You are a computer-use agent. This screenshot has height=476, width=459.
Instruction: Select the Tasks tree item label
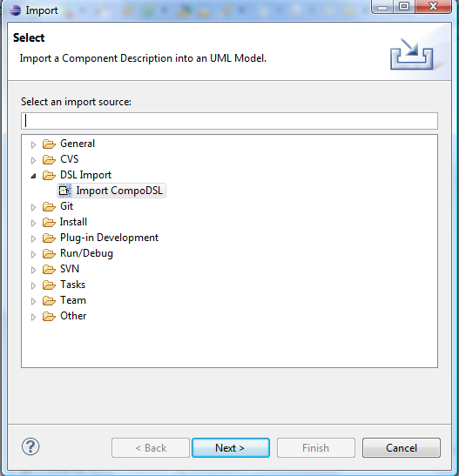point(73,285)
